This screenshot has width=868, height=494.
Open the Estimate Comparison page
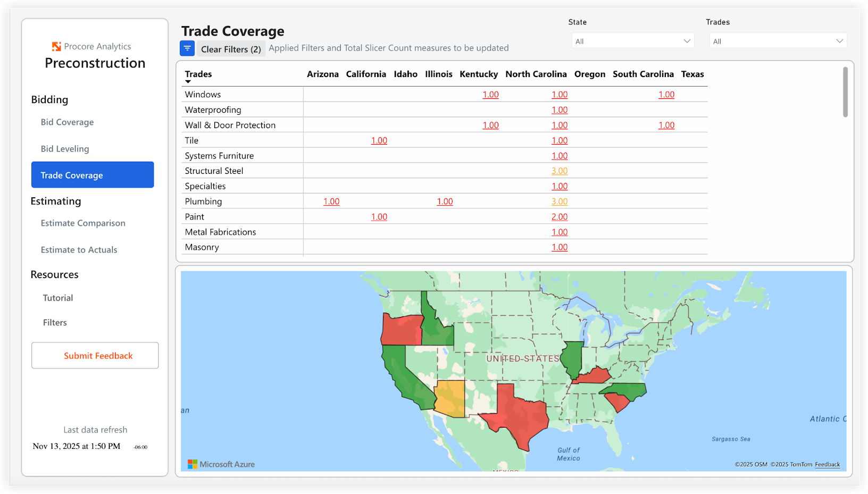[x=83, y=223]
